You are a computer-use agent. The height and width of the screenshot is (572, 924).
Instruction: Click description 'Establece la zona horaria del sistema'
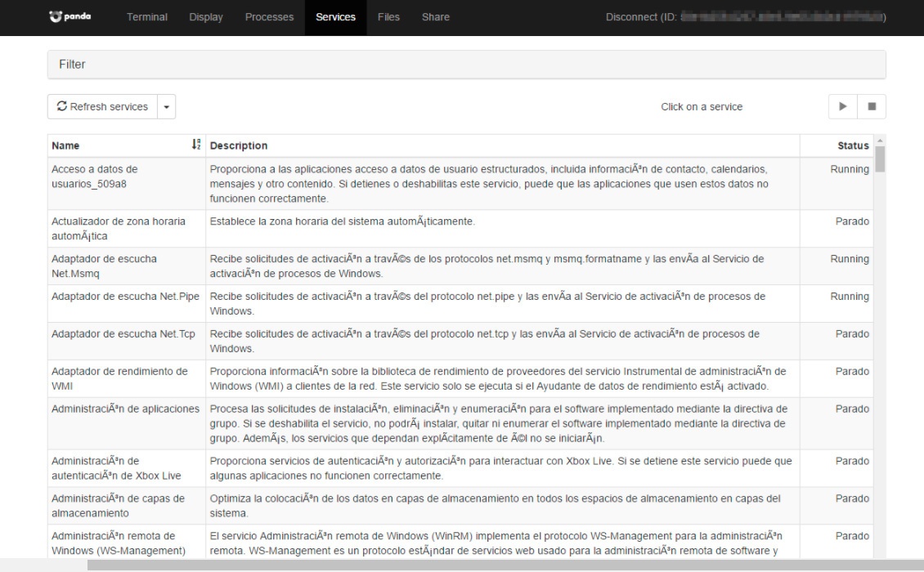342,221
